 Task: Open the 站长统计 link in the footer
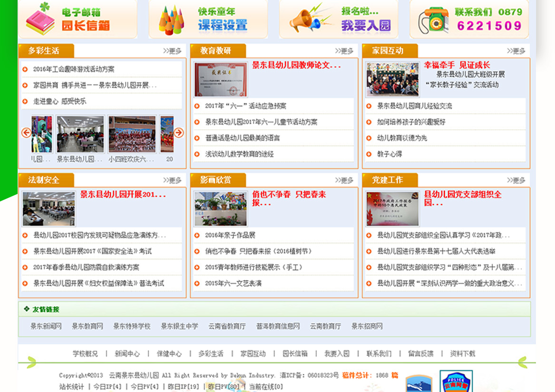71,386
